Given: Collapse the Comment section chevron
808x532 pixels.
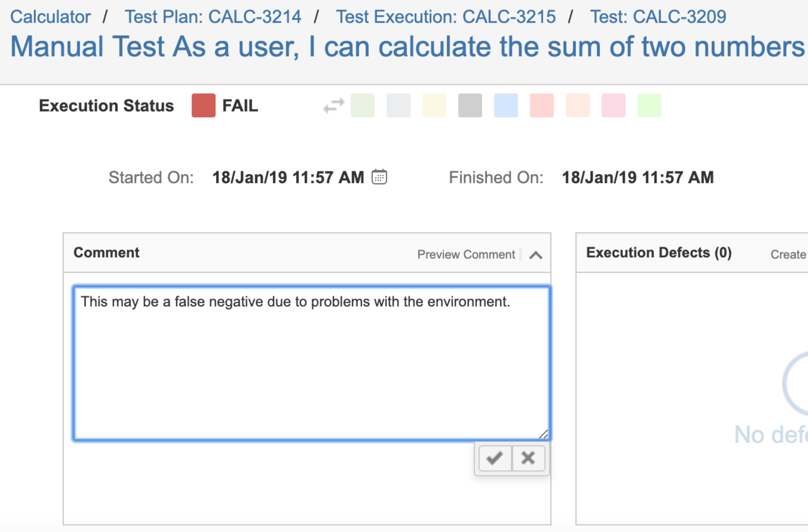Looking at the screenshot, I should click(536, 255).
